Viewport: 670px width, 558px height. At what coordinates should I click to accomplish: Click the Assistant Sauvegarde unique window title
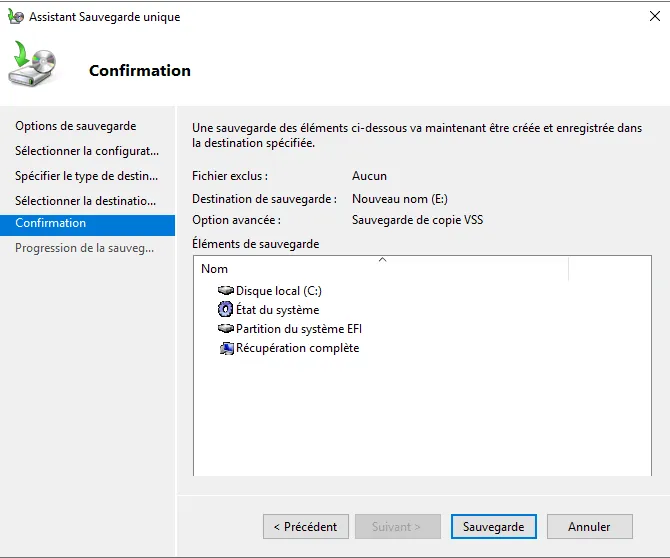(105, 17)
